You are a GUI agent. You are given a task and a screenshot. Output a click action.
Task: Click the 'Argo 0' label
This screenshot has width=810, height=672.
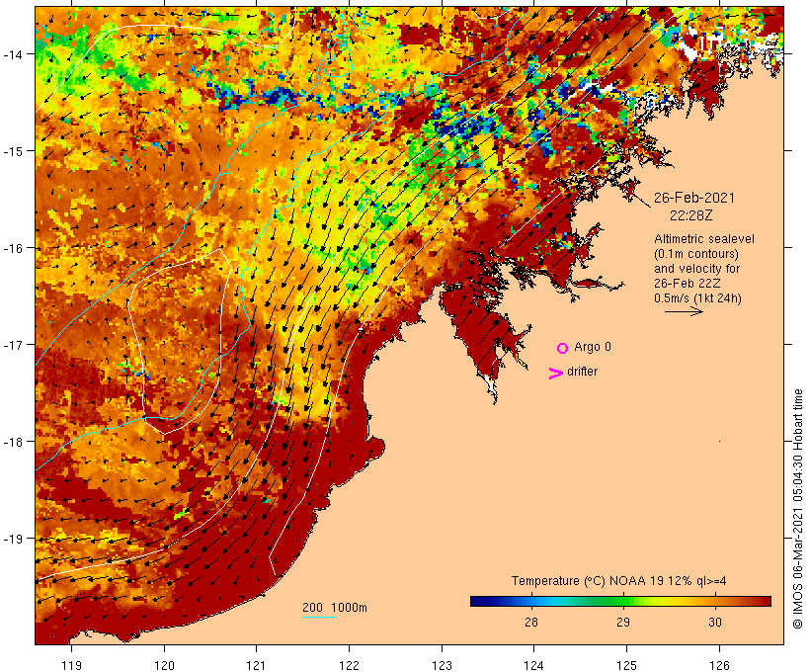(593, 347)
